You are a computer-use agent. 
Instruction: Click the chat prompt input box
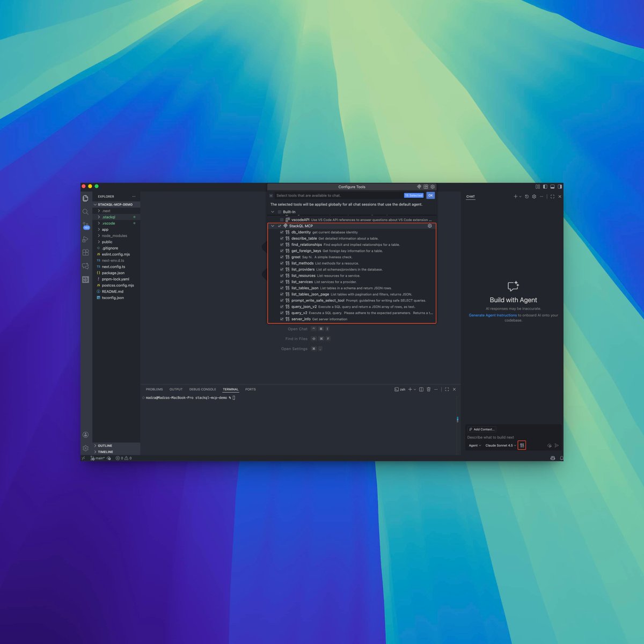(x=513, y=437)
